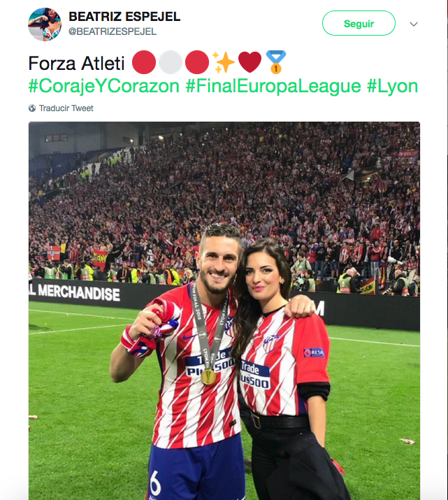Click the white circle emoji
The height and width of the screenshot is (500, 448).
click(170, 63)
